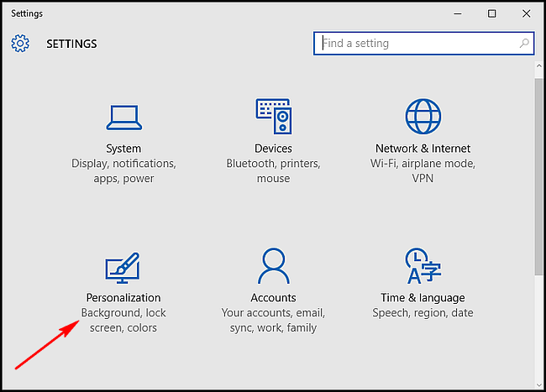
Task: Select the System category label
Action: (x=123, y=149)
